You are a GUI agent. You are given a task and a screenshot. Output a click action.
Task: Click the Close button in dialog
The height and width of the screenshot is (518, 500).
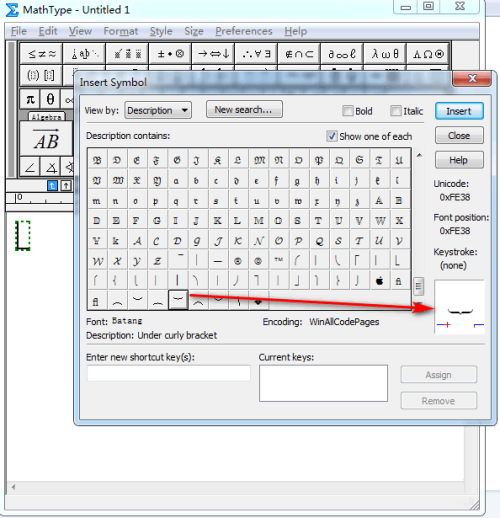(459, 136)
